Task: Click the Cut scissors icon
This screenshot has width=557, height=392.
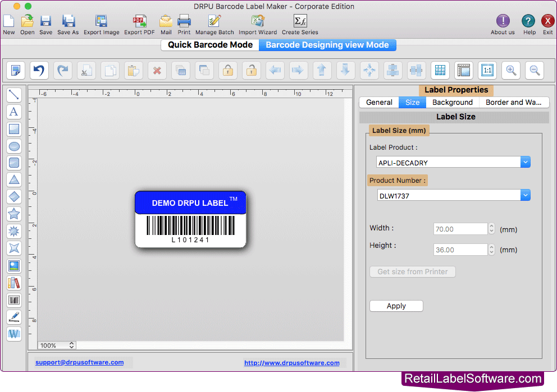Action: click(x=86, y=70)
